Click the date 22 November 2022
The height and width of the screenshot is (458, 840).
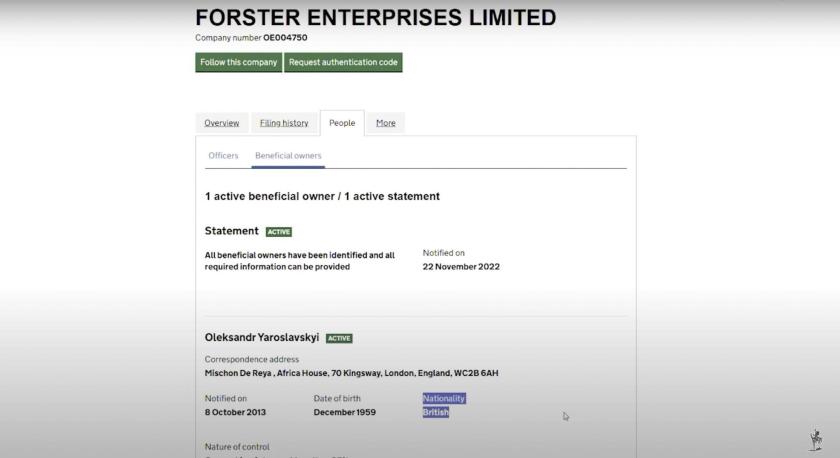[461, 267]
